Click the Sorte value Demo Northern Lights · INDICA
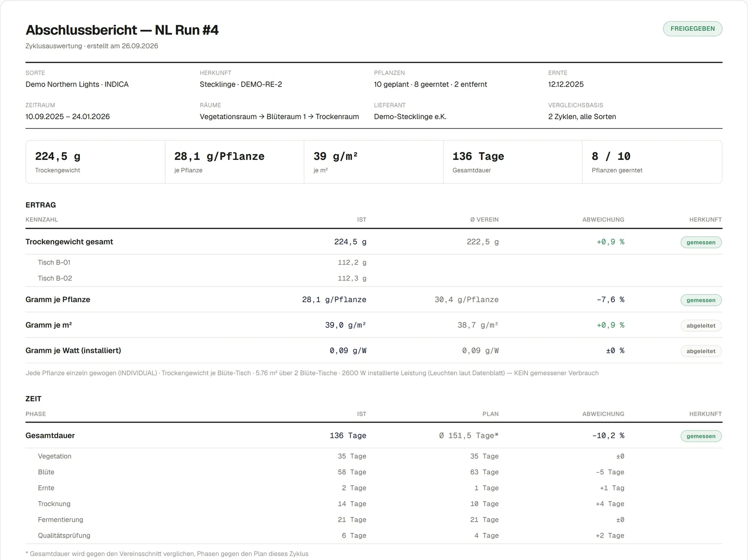The height and width of the screenshot is (560, 748). (77, 84)
